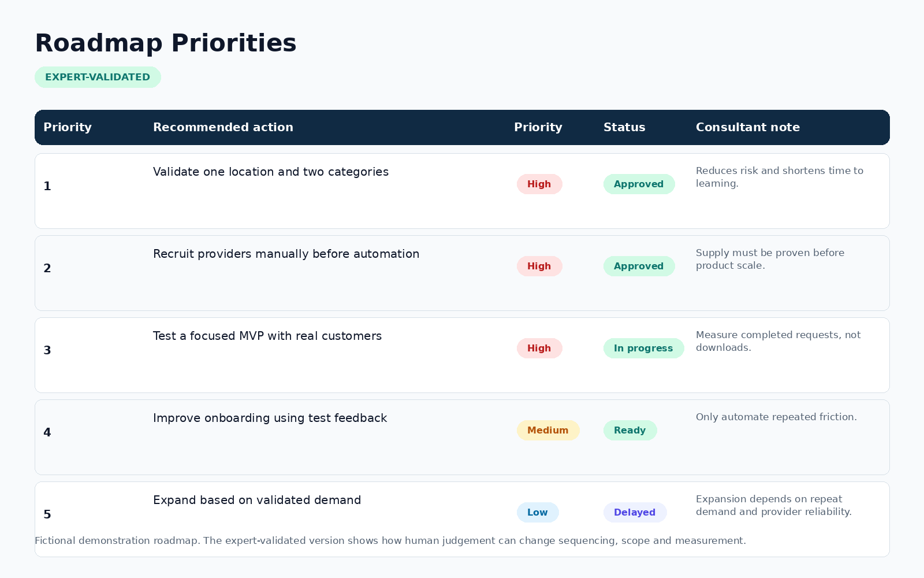Screen dimensions: 924x578
Task: Click the Delayed status badge
Action: 635,512
